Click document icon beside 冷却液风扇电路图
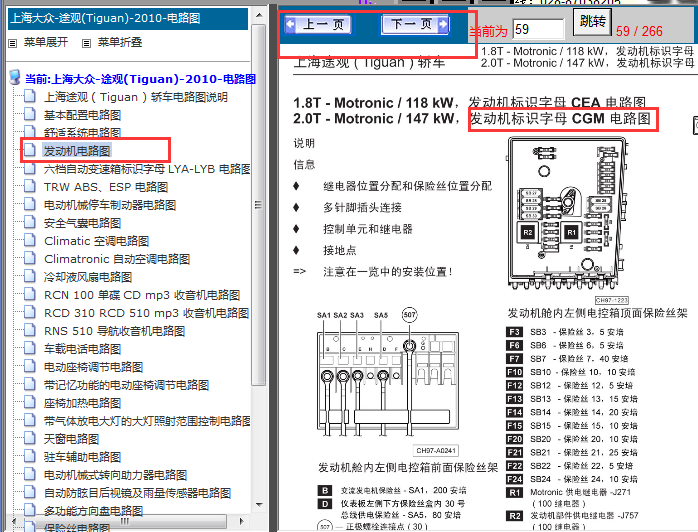The width and height of the screenshot is (698, 532). click(30, 276)
